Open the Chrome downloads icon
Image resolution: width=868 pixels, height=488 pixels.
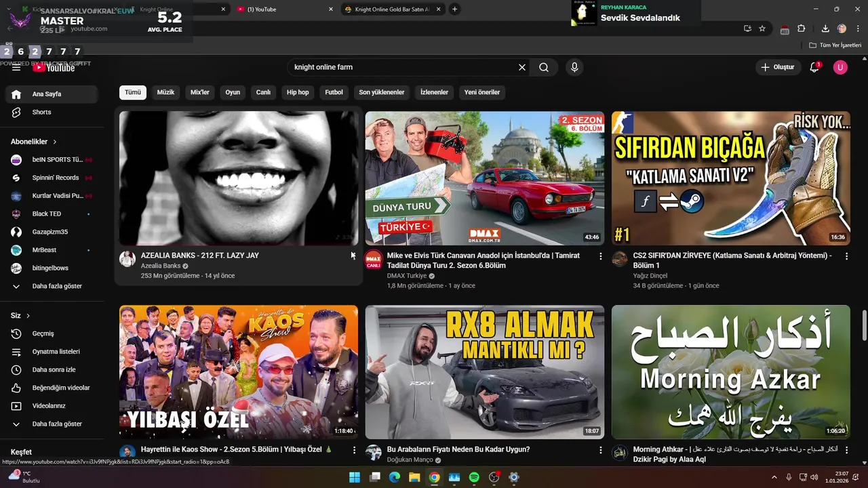(x=825, y=28)
